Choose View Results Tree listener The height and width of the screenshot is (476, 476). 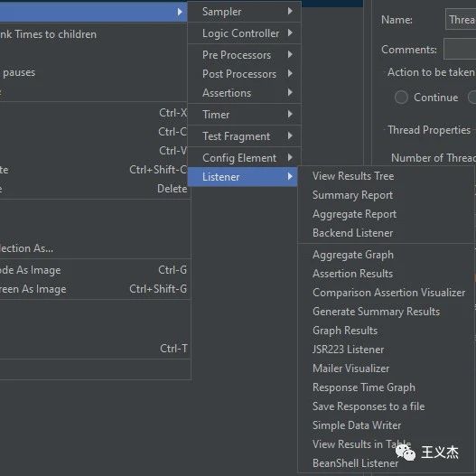[x=353, y=176]
